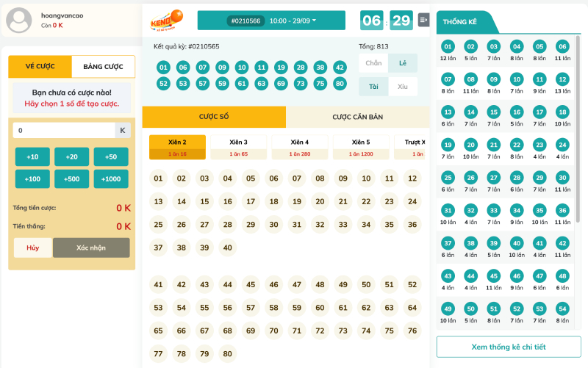Add +500 to the bet amount
This screenshot has height=368, width=588.
(72, 179)
